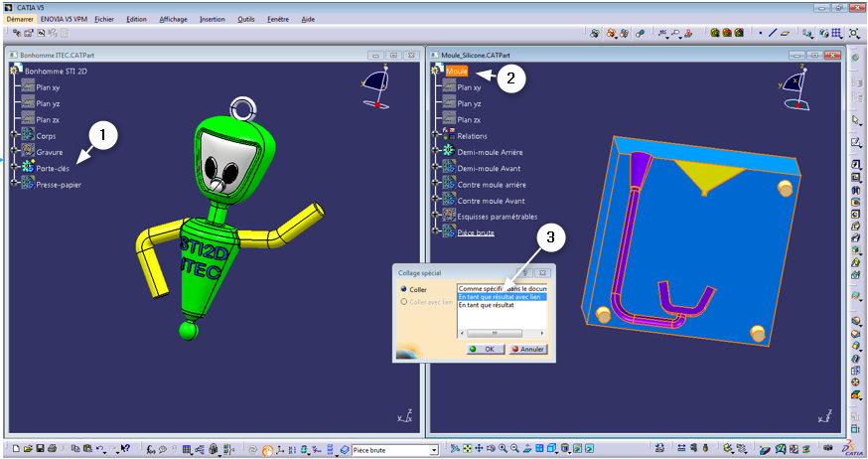868x459 pixels.
Task: Click the Rotate view icon
Action: click(491, 449)
